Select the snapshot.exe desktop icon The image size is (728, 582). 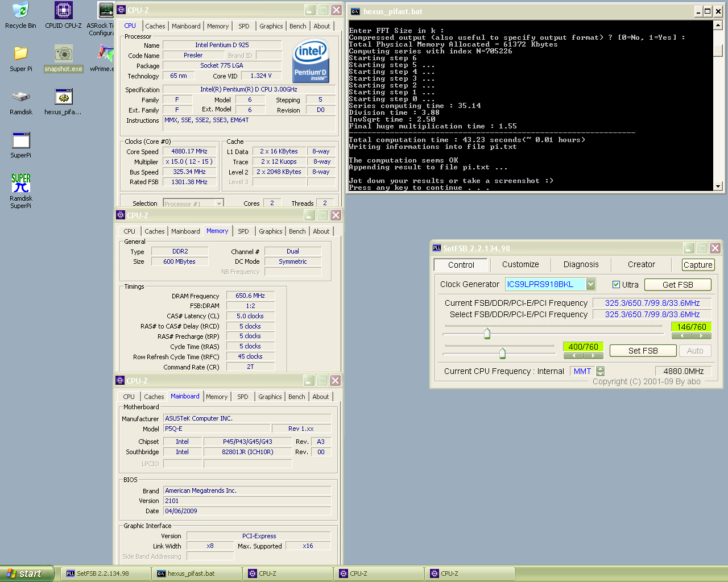click(x=64, y=59)
